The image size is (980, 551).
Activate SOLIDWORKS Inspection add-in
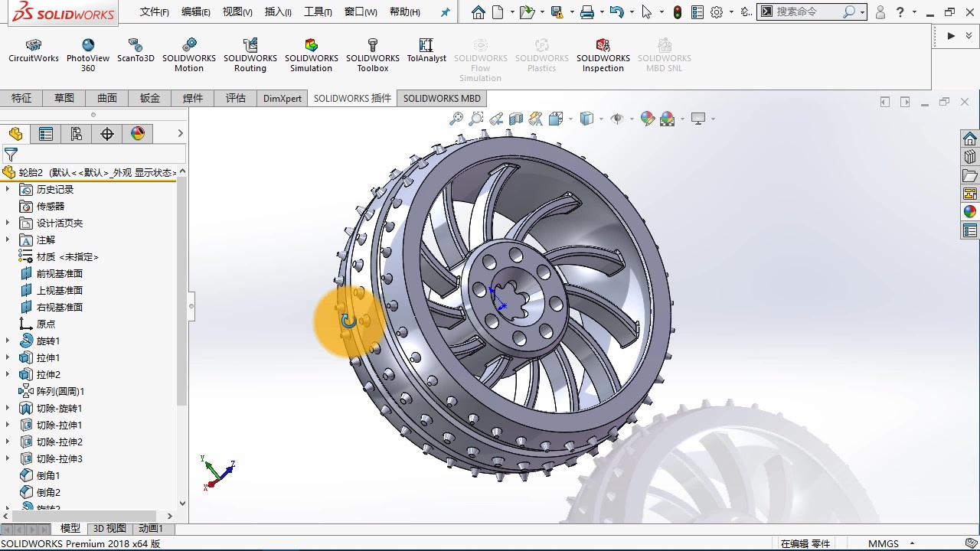[x=603, y=56]
